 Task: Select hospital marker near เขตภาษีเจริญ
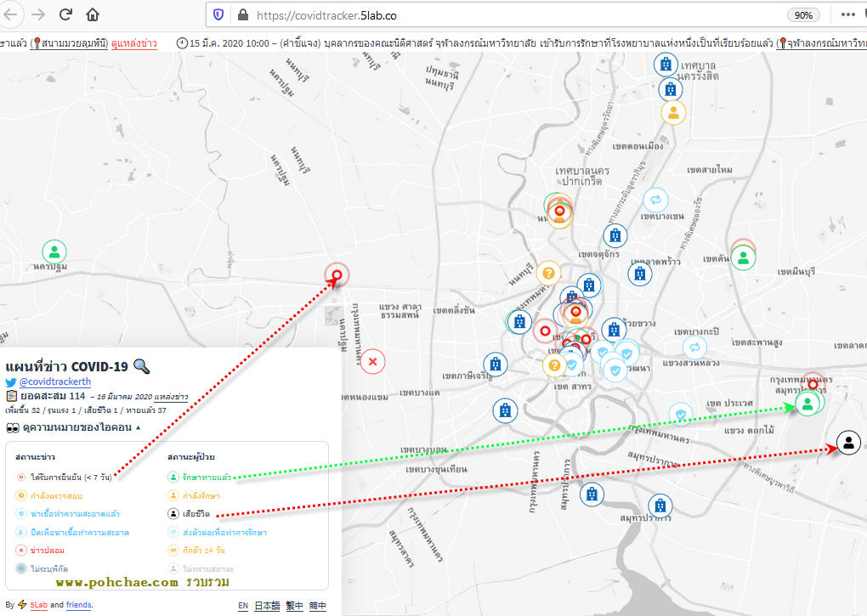[496, 365]
